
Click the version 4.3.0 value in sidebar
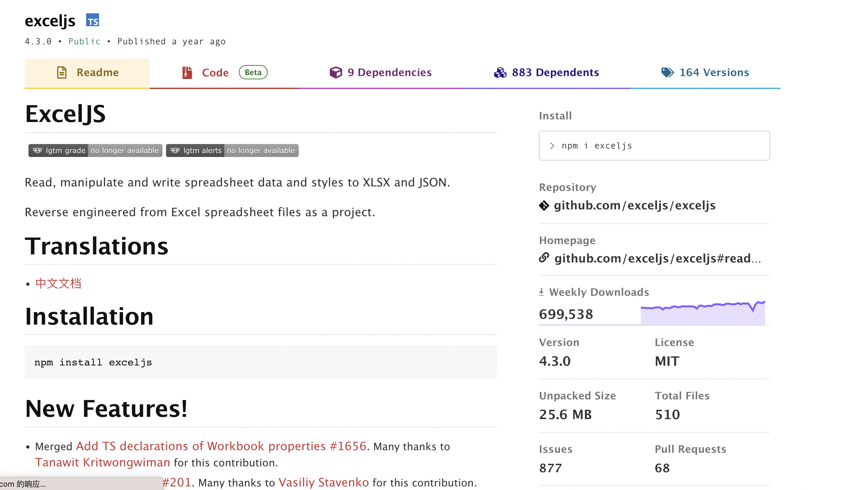click(x=555, y=361)
